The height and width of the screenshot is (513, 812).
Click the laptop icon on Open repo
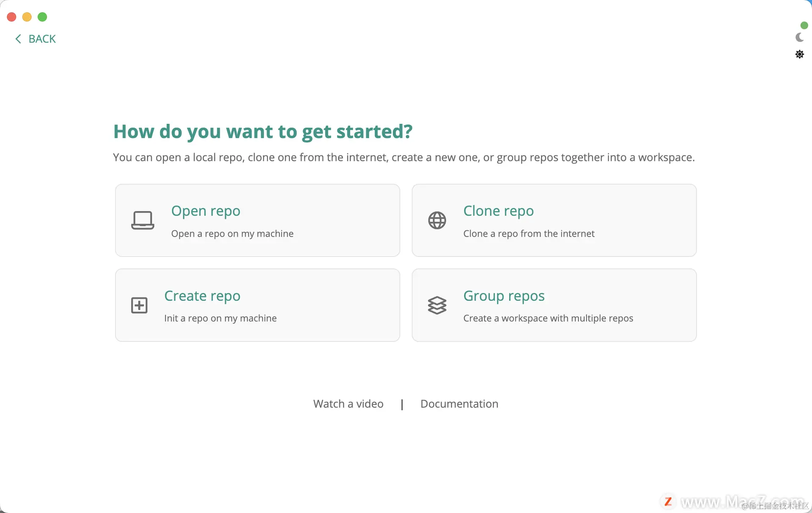[x=143, y=220]
